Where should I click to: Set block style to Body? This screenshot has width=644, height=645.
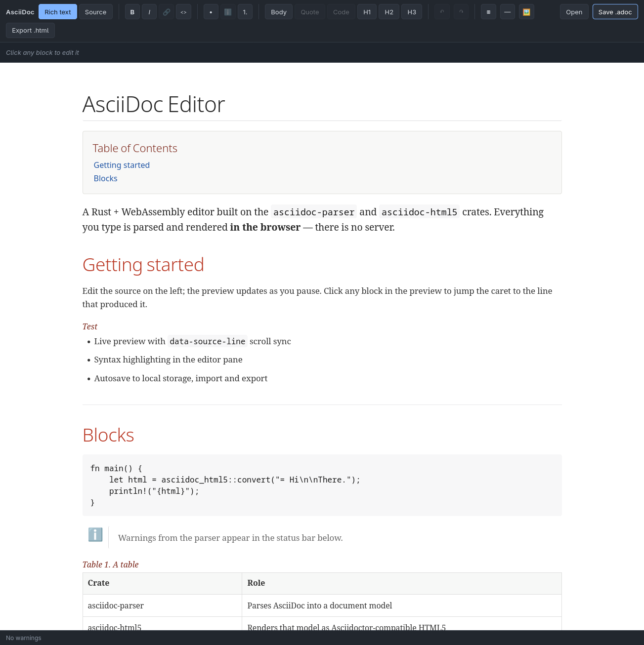[279, 12]
